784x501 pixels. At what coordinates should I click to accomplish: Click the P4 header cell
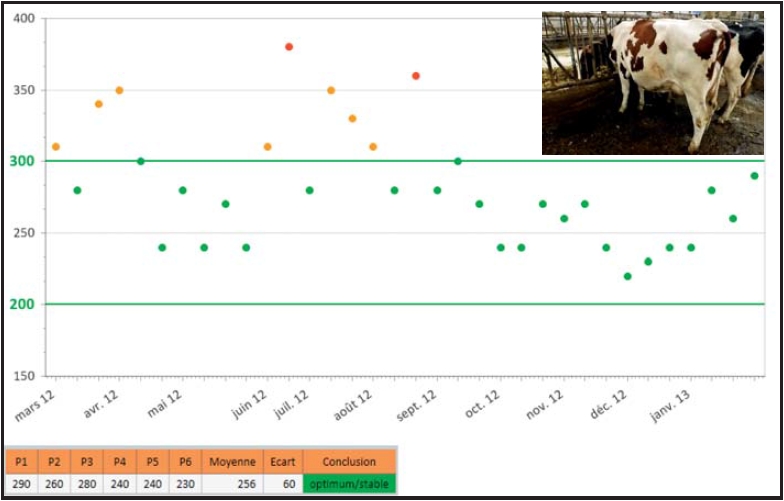click(120, 462)
